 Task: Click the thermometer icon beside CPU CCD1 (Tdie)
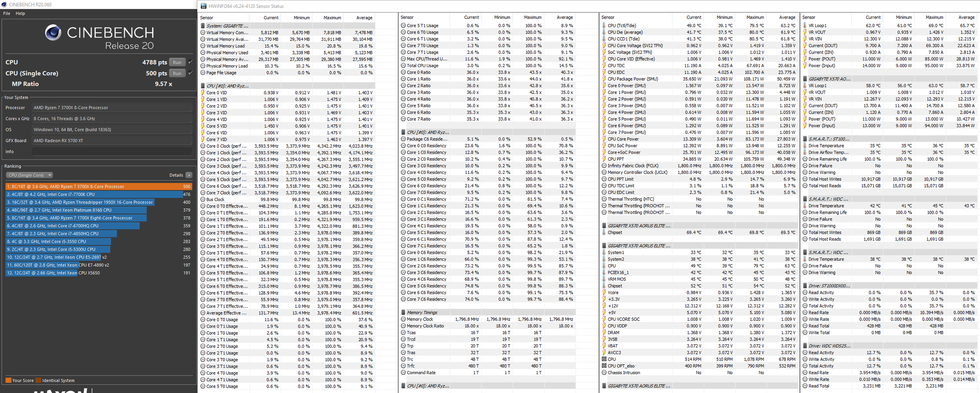pos(604,39)
